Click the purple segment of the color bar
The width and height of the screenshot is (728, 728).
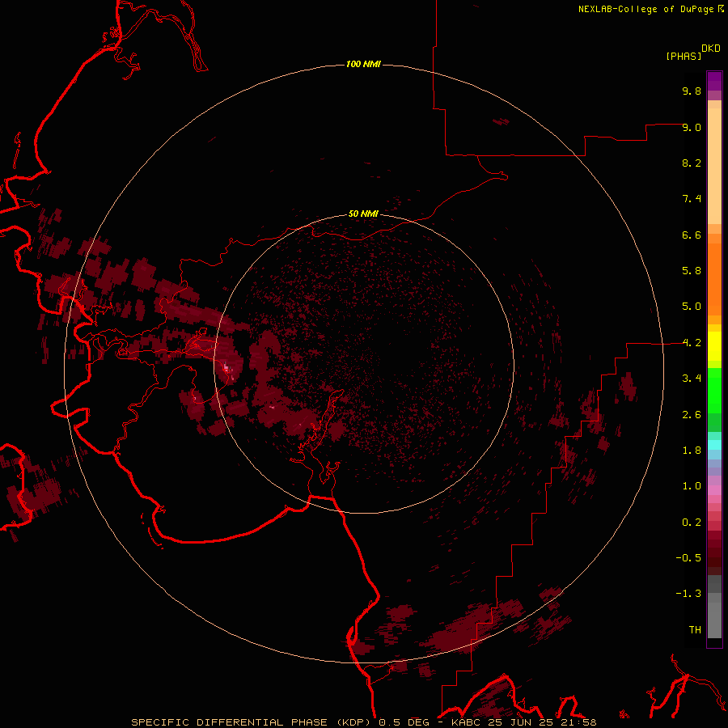(x=714, y=81)
